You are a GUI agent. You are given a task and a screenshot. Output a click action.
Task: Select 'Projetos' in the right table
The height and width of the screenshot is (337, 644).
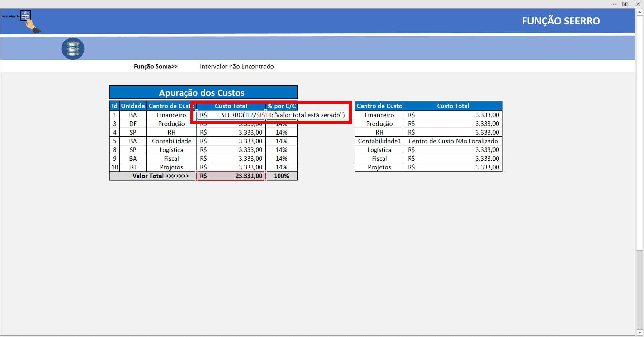pyautogui.click(x=379, y=167)
